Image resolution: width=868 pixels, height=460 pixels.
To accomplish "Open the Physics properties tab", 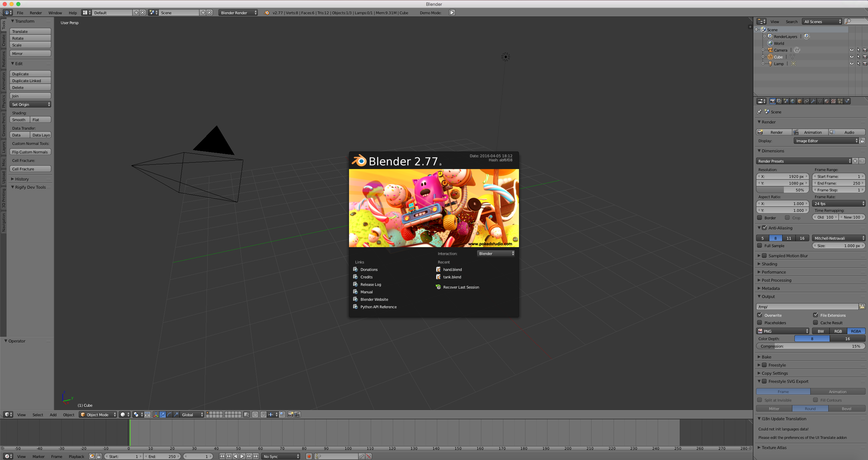I will coord(847,101).
